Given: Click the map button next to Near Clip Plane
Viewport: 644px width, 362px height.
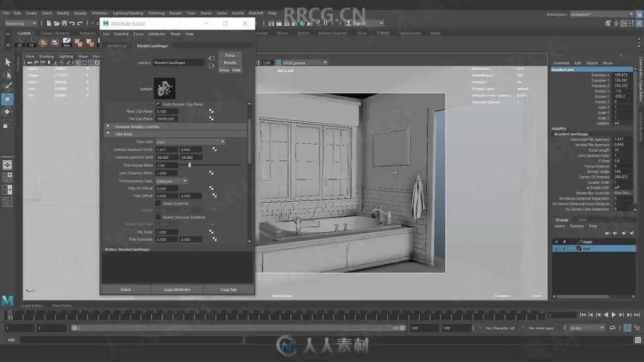Looking at the screenshot, I should [211, 111].
